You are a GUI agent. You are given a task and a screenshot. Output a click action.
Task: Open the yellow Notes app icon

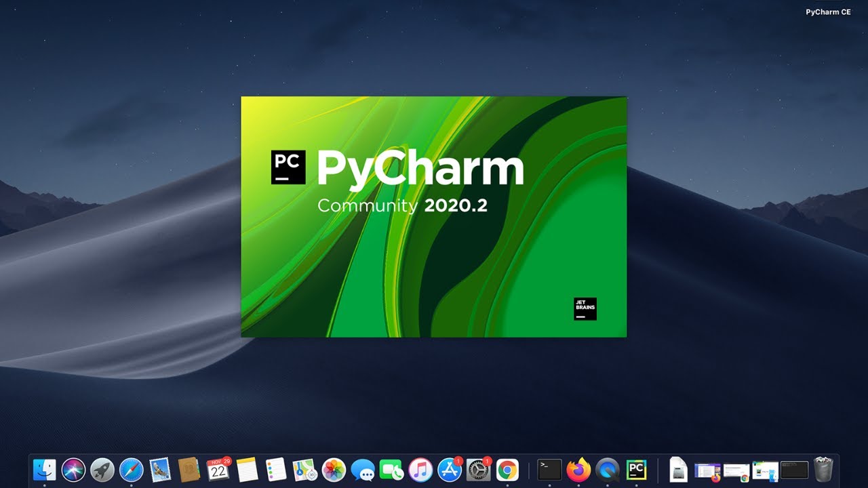tap(248, 469)
